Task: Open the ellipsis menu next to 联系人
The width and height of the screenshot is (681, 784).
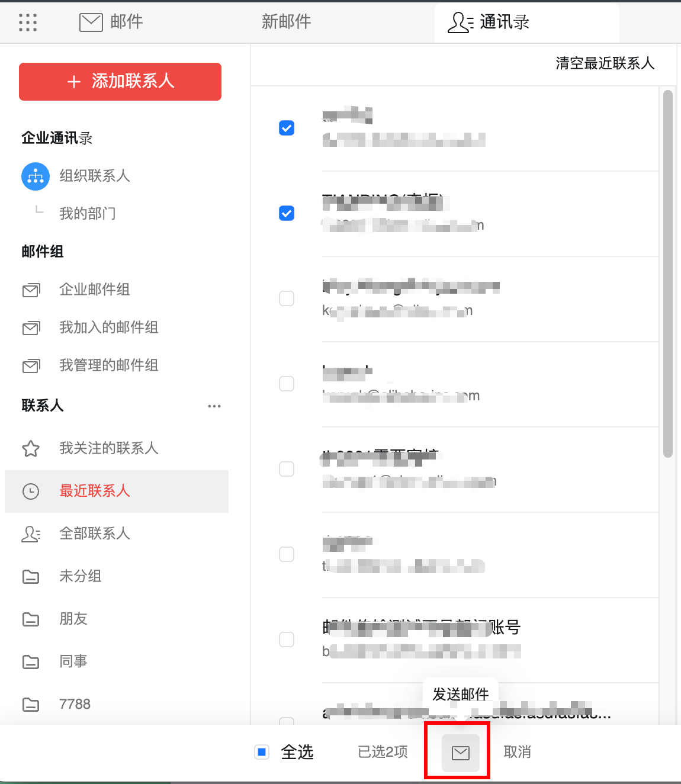Action: coord(214,406)
